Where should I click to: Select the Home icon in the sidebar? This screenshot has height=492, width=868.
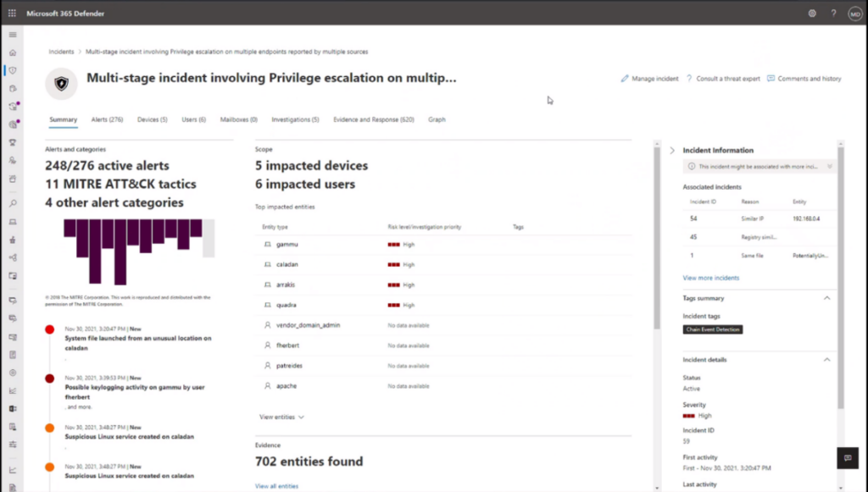[x=12, y=53]
